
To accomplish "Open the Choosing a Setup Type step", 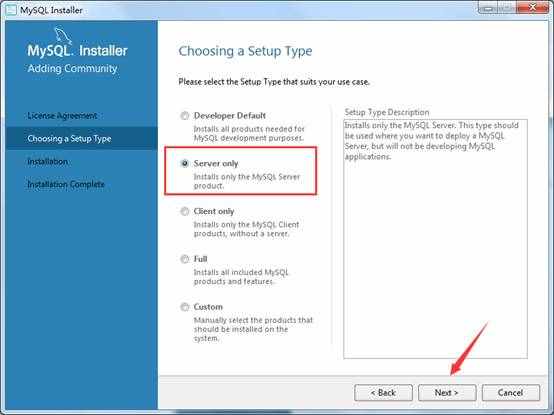I will click(69, 138).
